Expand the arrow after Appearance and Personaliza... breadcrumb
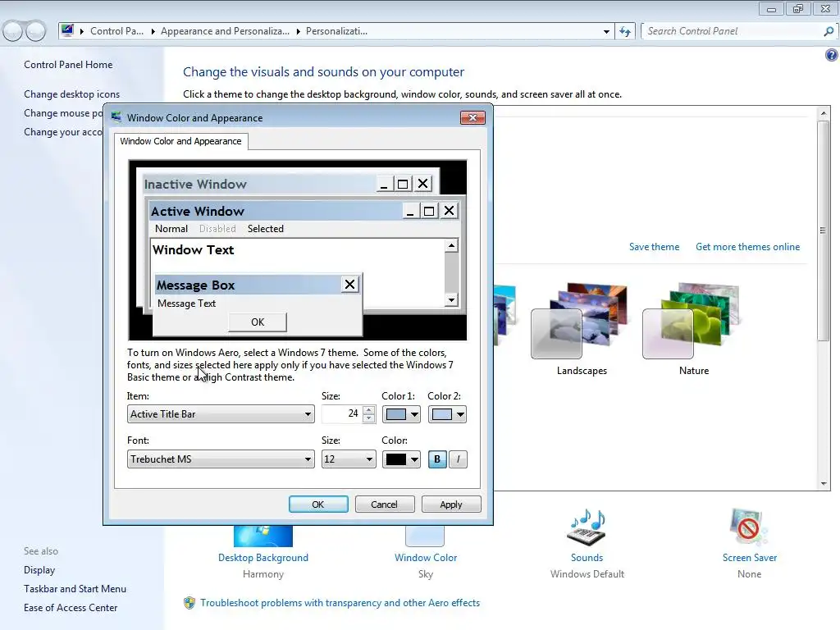The height and width of the screenshot is (630, 840). pyautogui.click(x=298, y=31)
